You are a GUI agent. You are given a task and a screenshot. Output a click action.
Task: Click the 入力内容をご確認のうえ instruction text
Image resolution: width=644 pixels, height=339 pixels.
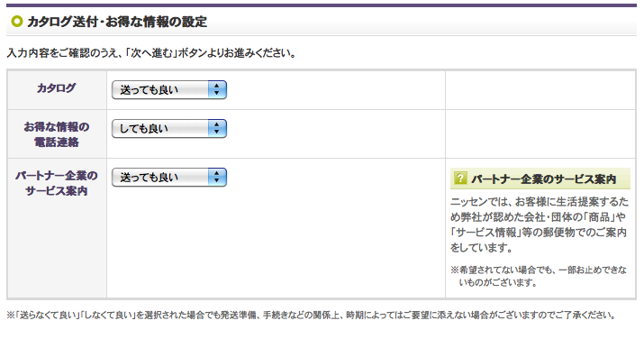point(151,53)
